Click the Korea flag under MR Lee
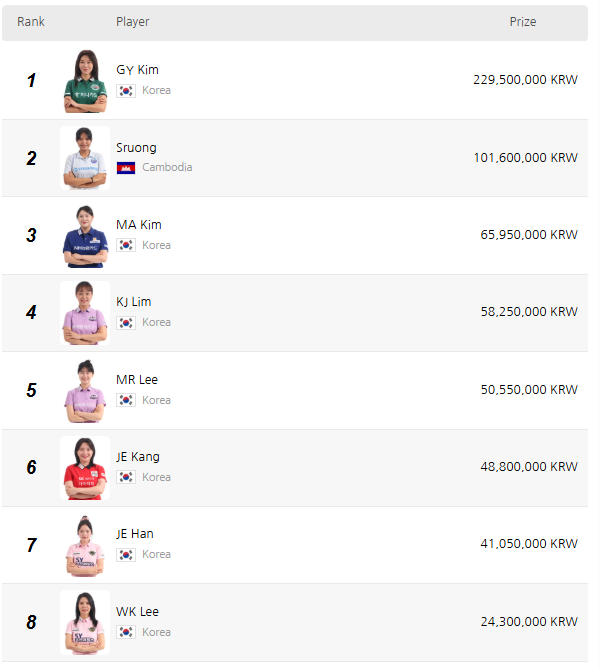This screenshot has height=668, width=600. point(126,400)
